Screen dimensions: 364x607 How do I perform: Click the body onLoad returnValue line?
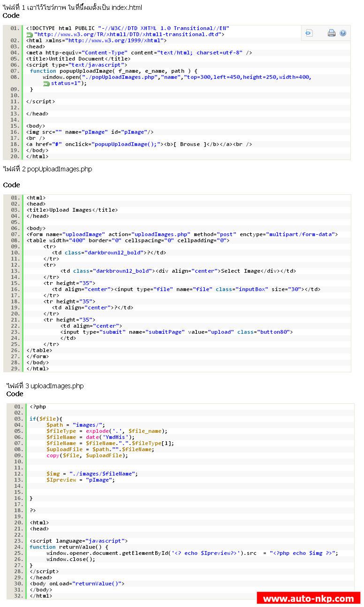click(x=77, y=584)
